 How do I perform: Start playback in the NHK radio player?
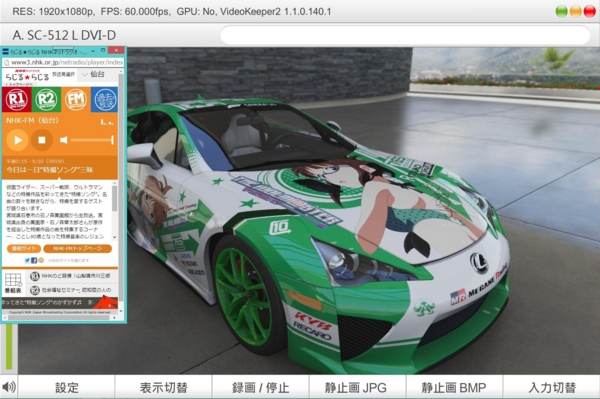17,140
